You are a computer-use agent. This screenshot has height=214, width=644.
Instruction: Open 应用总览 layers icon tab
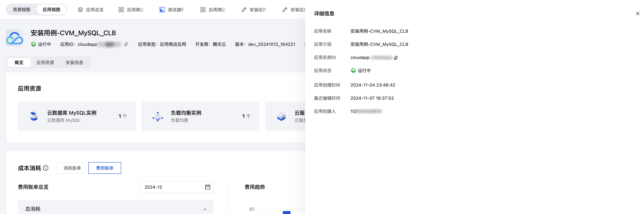tap(80, 10)
